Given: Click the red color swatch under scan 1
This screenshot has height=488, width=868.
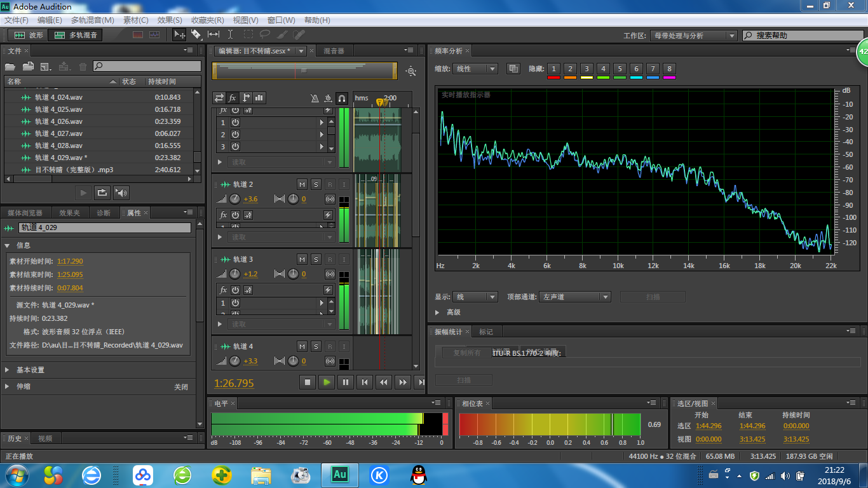Looking at the screenshot, I should tap(553, 78).
